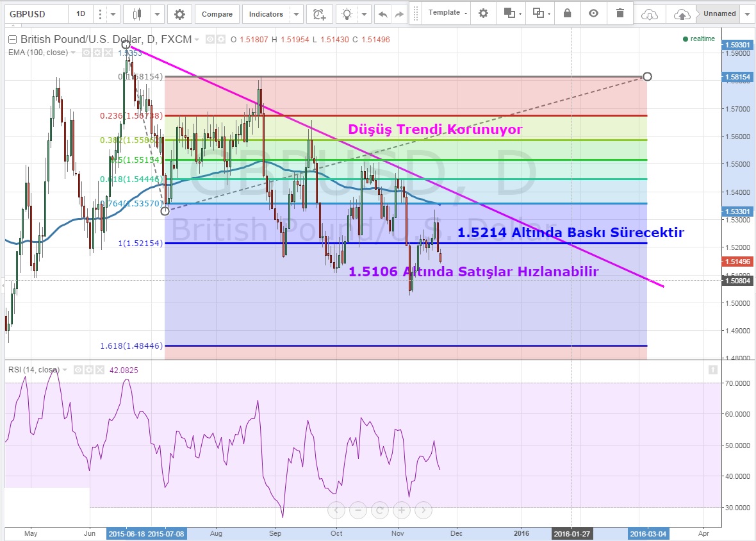Click the Compare button

(x=217, y=14)
